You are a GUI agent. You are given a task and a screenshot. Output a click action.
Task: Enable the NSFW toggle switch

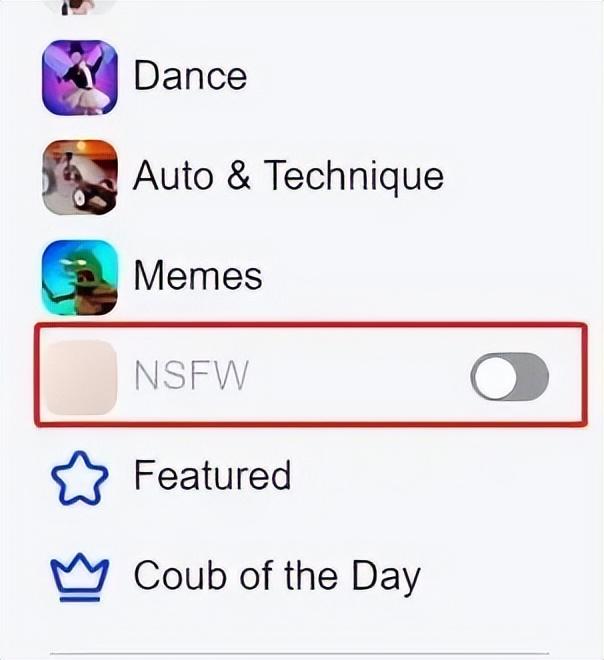pos(509,376)
